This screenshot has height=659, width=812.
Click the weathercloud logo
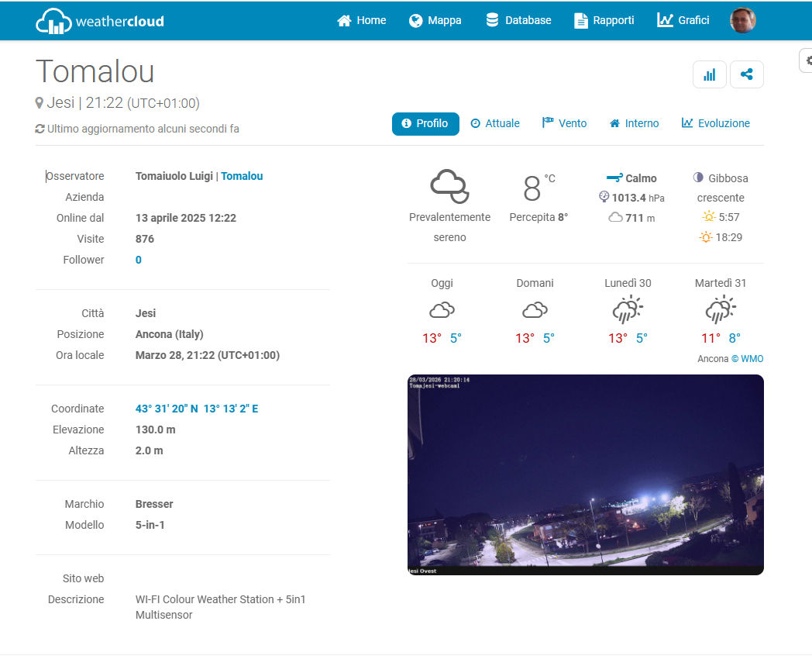pyautogui.click(x=100, y=21)
